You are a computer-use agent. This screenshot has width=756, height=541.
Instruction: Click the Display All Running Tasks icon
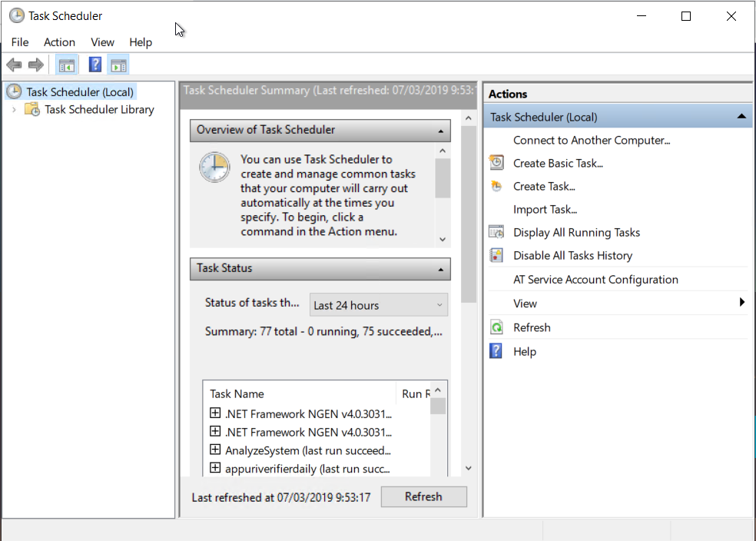click(497, 232)
